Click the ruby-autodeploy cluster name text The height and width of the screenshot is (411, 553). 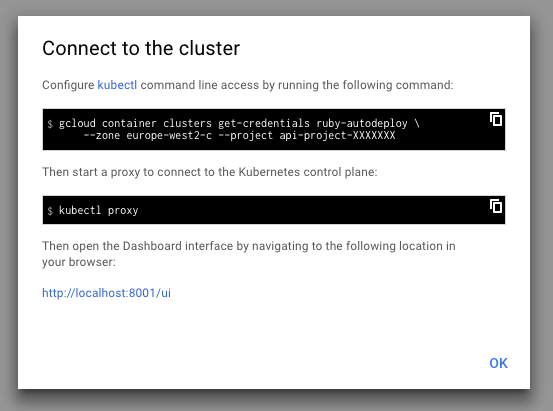click(x=361, y=123)
